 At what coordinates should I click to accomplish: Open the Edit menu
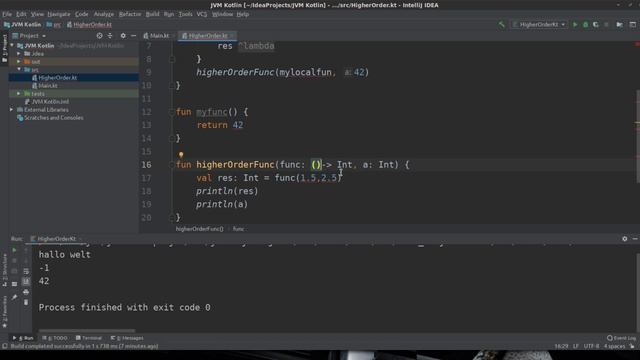pos(21,14)
